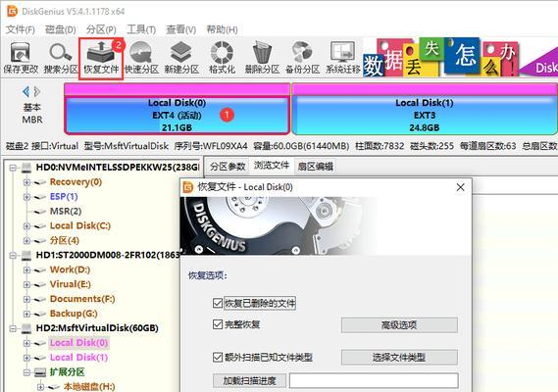Select Virual(E:) in the tree
558x392 pixels.
[x=70, y=284]
